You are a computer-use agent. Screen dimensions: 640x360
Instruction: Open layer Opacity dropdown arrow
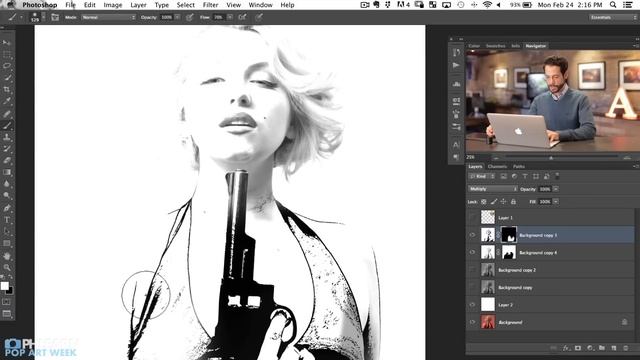(556, 189)
